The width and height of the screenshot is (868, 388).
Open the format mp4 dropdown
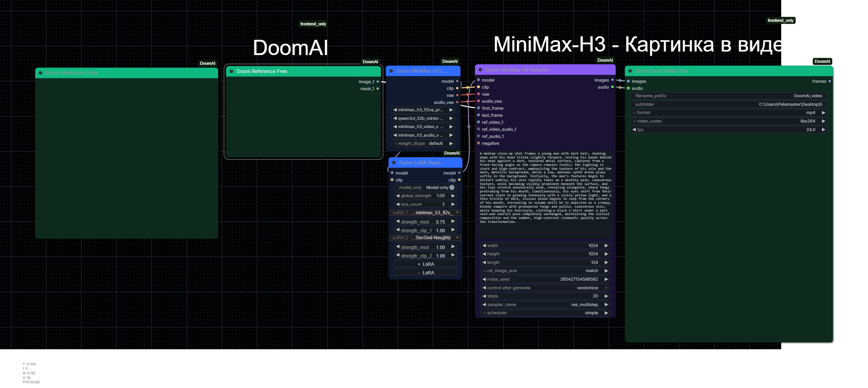[x=729, y=112]
